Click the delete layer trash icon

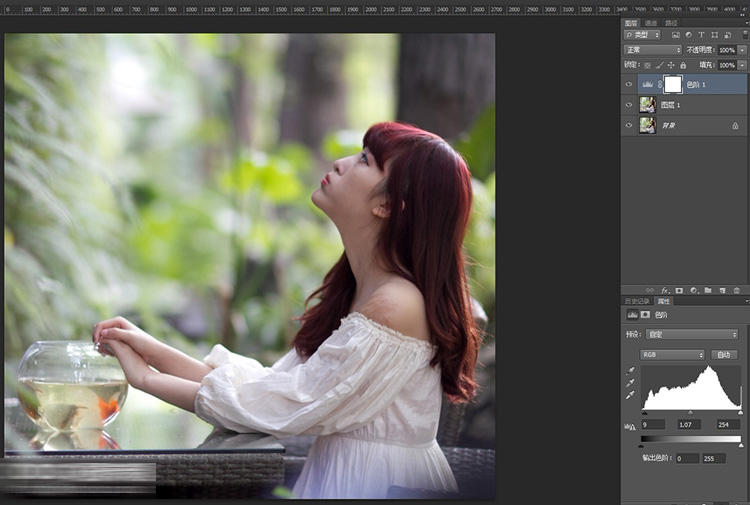(x=737, y=290)
